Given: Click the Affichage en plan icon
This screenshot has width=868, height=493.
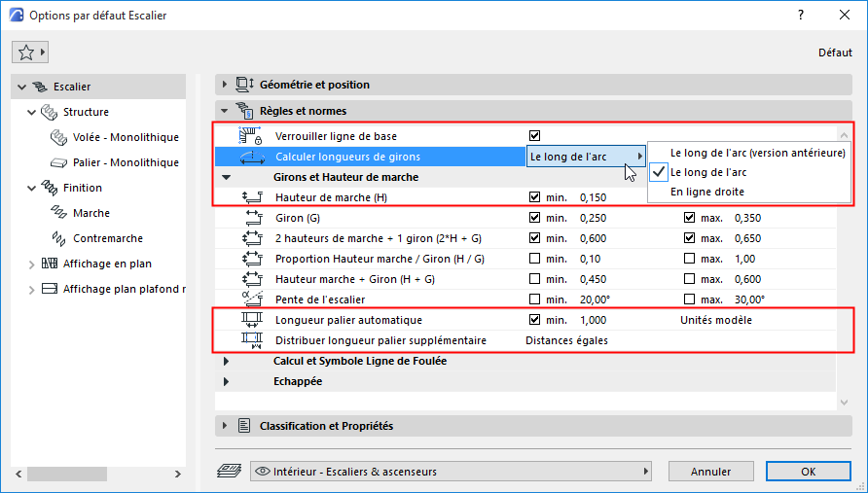Looking at the screenshot, I should tap(50, 264).
